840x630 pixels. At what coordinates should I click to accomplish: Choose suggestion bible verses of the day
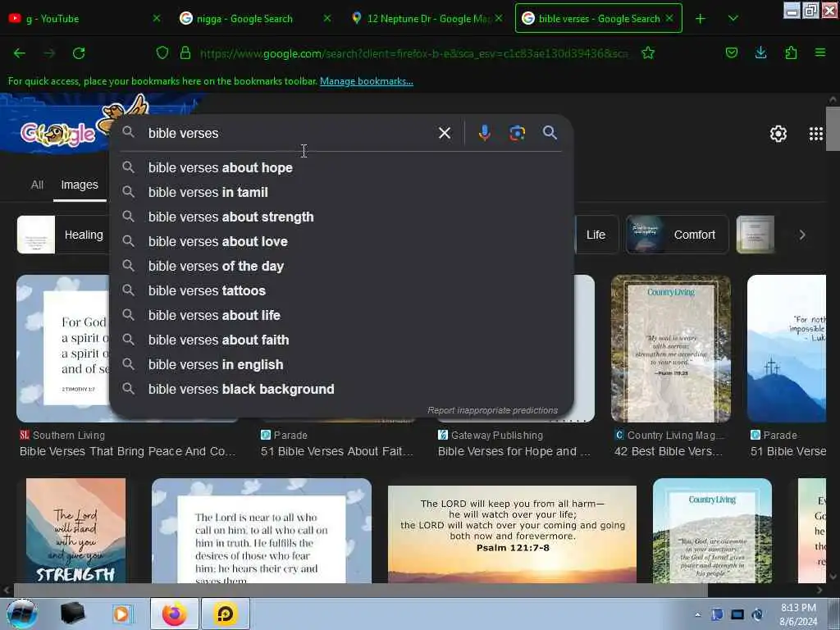[341, 267]
